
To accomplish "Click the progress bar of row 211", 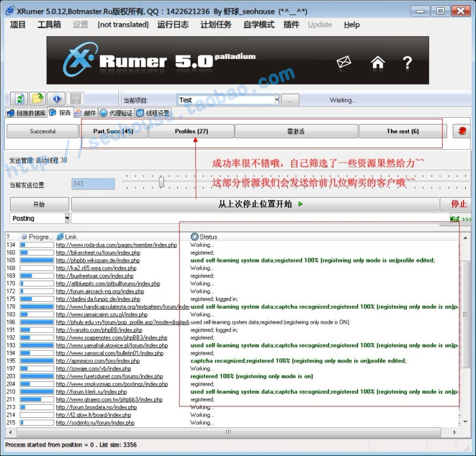I will coord(37,399).
